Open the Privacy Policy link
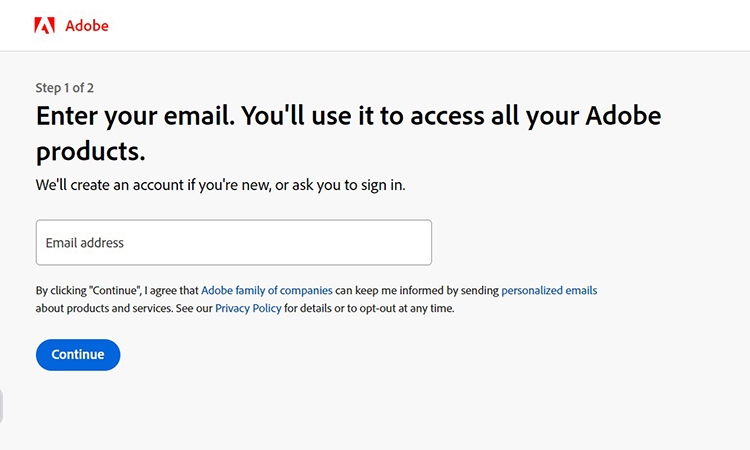The image size is (750, 450). pos(248,309)
